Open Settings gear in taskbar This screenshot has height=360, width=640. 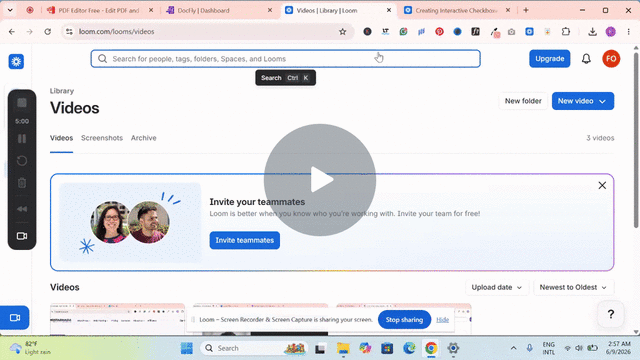click(453, 348)
